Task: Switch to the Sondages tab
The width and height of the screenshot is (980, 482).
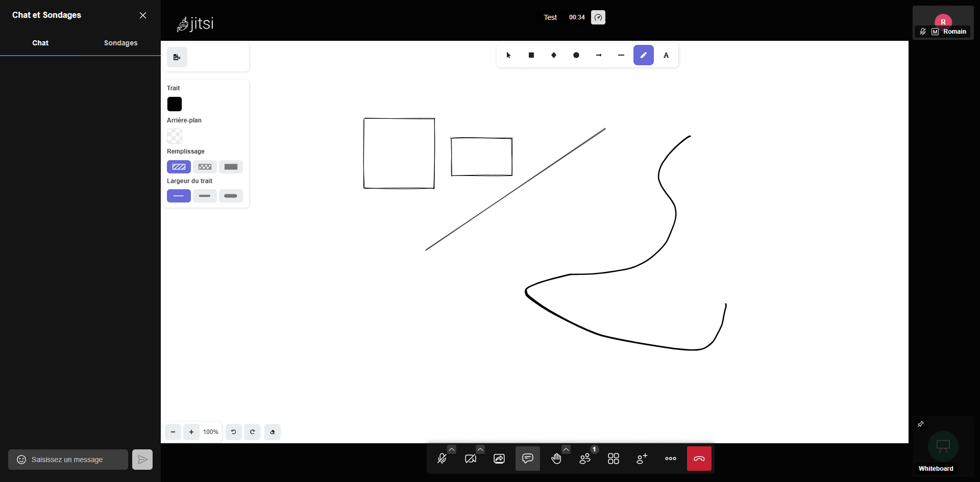Action: point(120,43)
